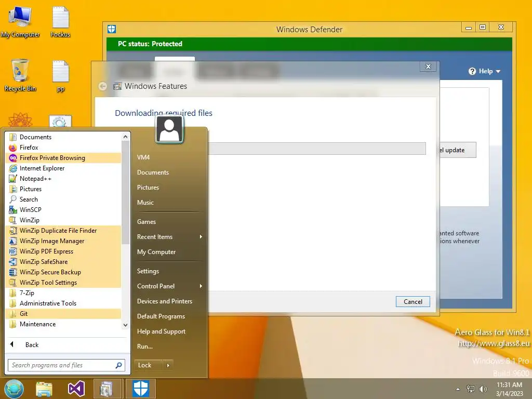532x399 pixels.
Task: Close the Windows Features dialog
Action: (x=428, y=66)
